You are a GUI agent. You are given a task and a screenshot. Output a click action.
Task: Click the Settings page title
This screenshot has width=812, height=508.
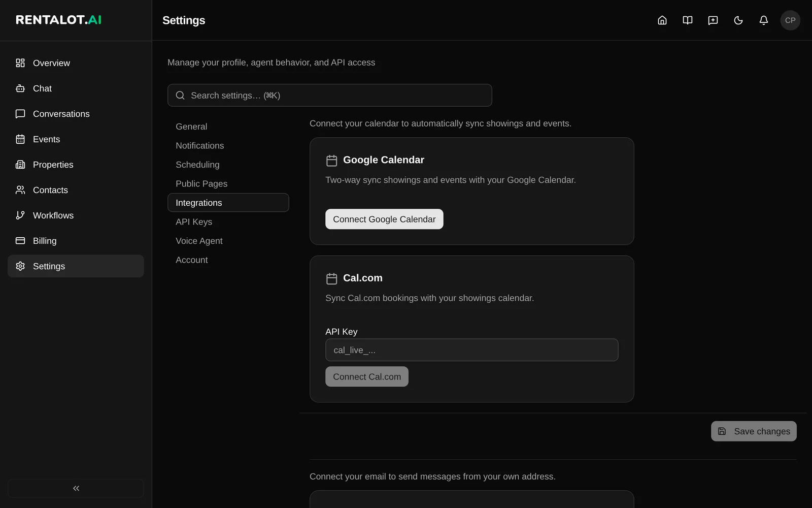(184, 20)
